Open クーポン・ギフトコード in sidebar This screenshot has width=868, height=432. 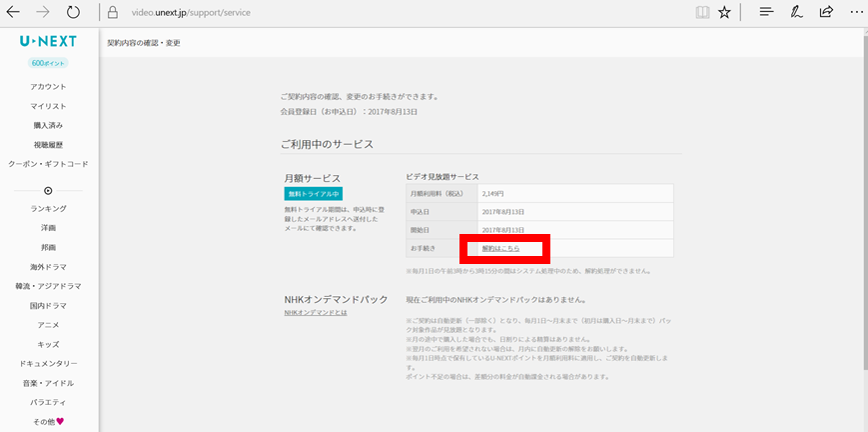48,164
